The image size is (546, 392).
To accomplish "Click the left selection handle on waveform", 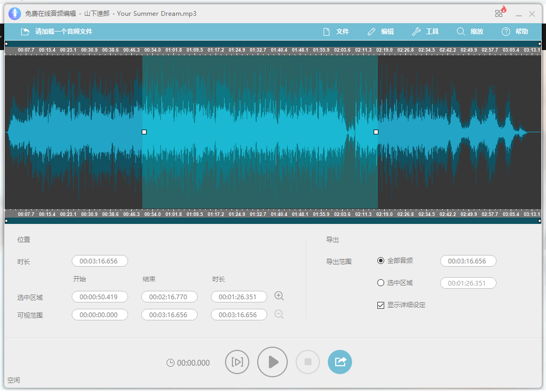I will [x=144, y=132].
